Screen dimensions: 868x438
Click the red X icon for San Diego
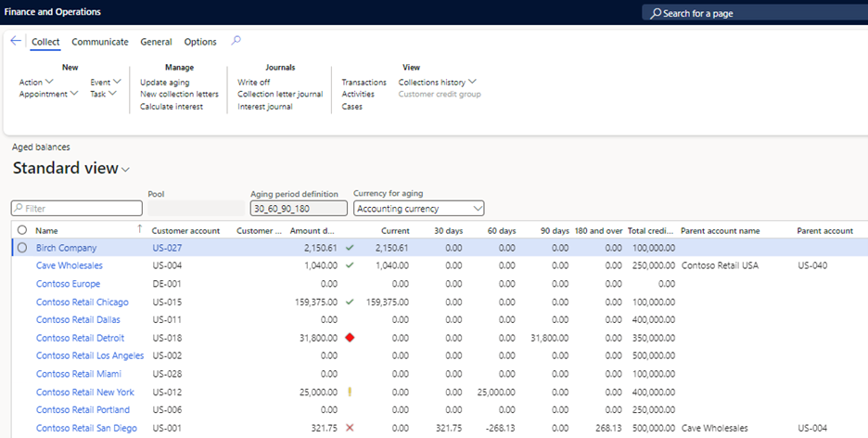click(350, 428)
